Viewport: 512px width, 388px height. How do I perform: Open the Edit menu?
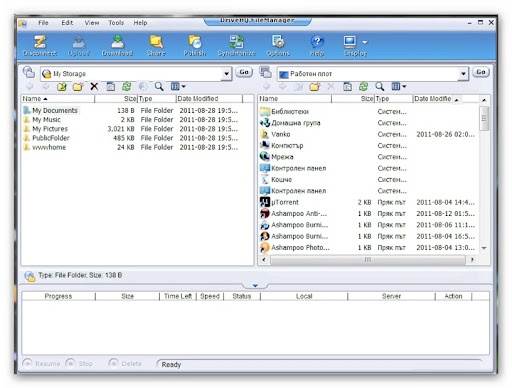click(x=67, y=23)
